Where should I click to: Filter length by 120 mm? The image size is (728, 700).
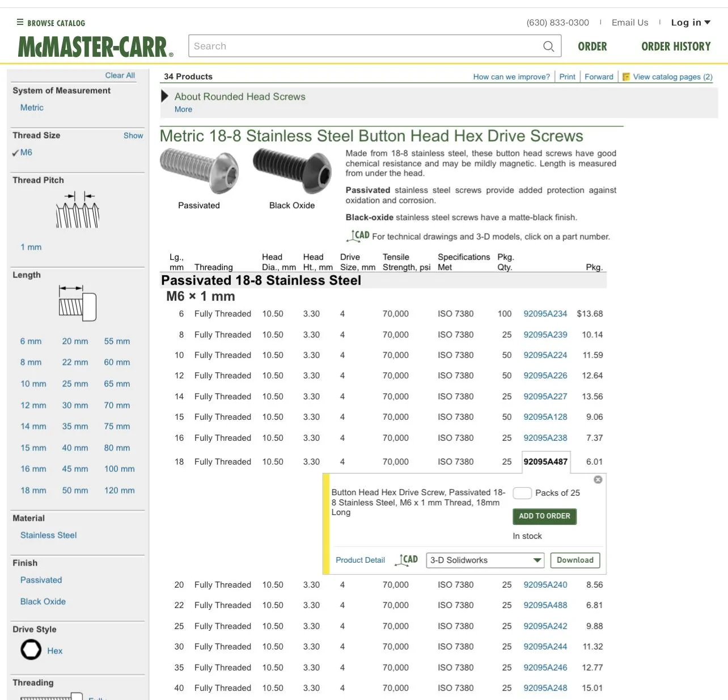(x=120, y=491)
